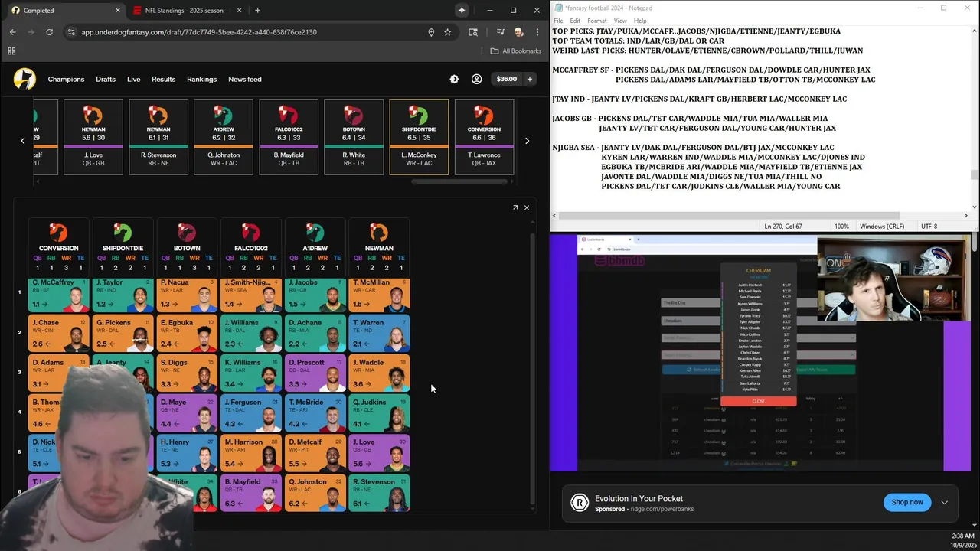This screenshot has width=980, height=551.
Task: Click the Underdog Fantasy logo
Action: 24,79
